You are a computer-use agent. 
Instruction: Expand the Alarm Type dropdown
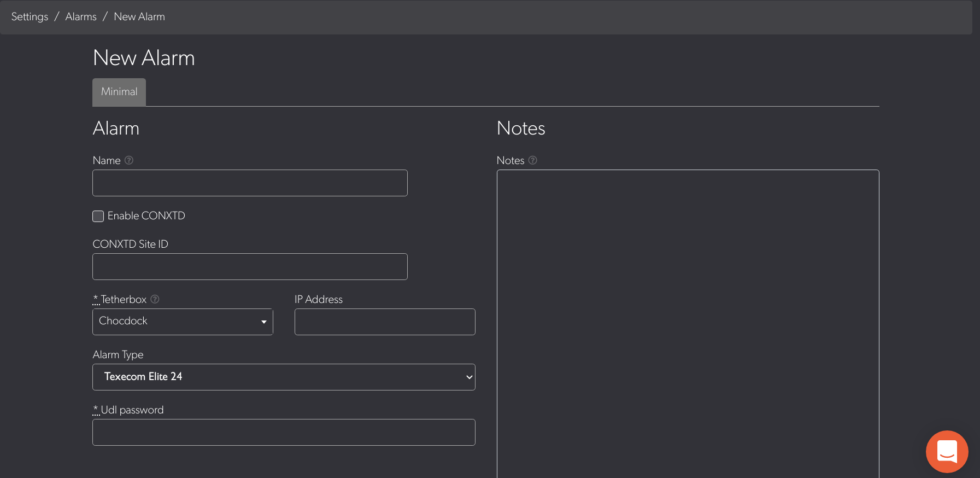pyautogui.click(x=284, y=377)
